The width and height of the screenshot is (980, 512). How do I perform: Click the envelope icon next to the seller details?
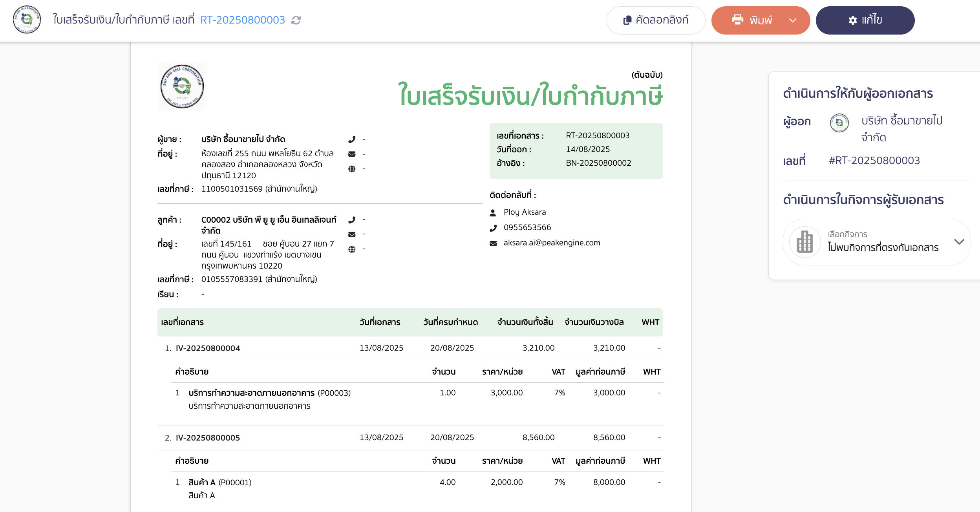click(x=352, y=154)
